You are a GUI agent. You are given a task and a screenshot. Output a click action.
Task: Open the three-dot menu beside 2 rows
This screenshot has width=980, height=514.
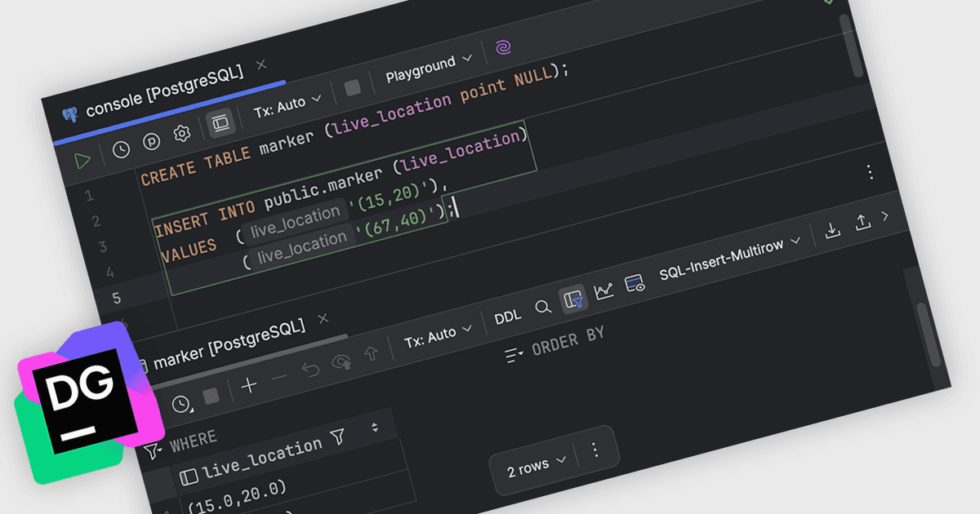pos(595,450)
